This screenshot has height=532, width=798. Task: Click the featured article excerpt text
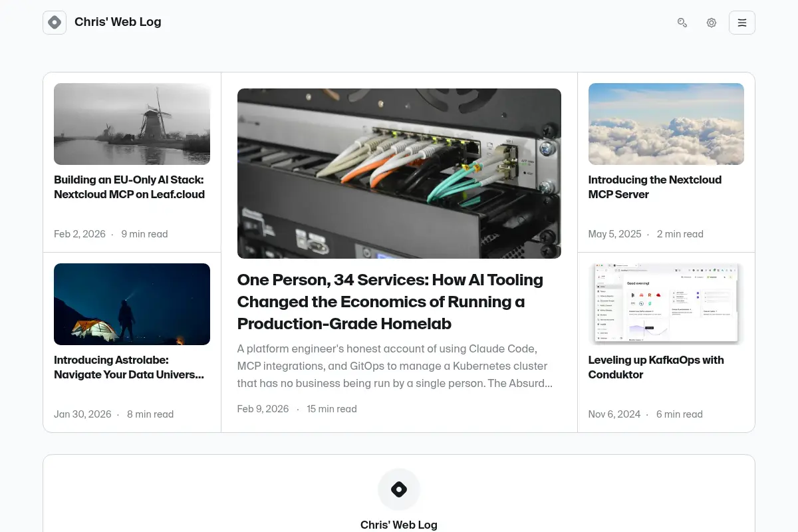pyautogui.click(x=395, y=366)
